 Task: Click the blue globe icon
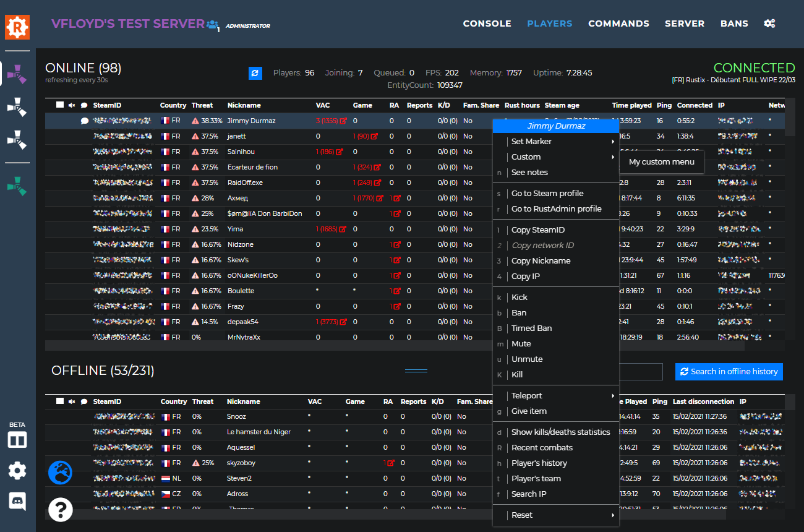coord(61,473)
